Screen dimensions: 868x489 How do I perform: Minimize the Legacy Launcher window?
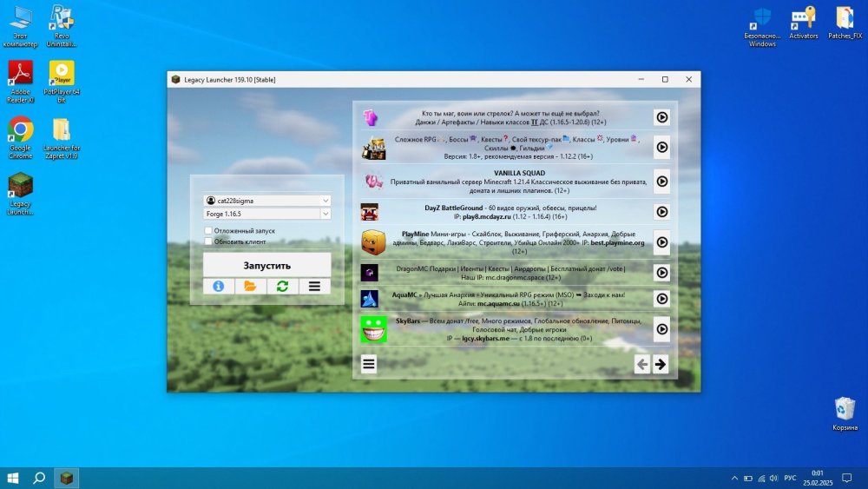coord(641,79)
